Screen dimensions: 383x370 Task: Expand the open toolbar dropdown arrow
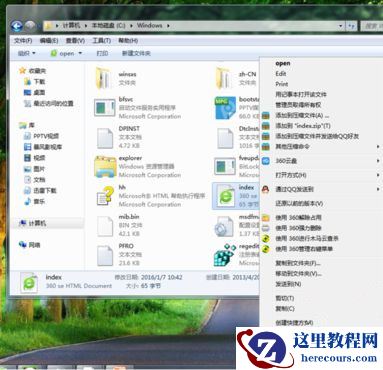(x=80, y=53)
